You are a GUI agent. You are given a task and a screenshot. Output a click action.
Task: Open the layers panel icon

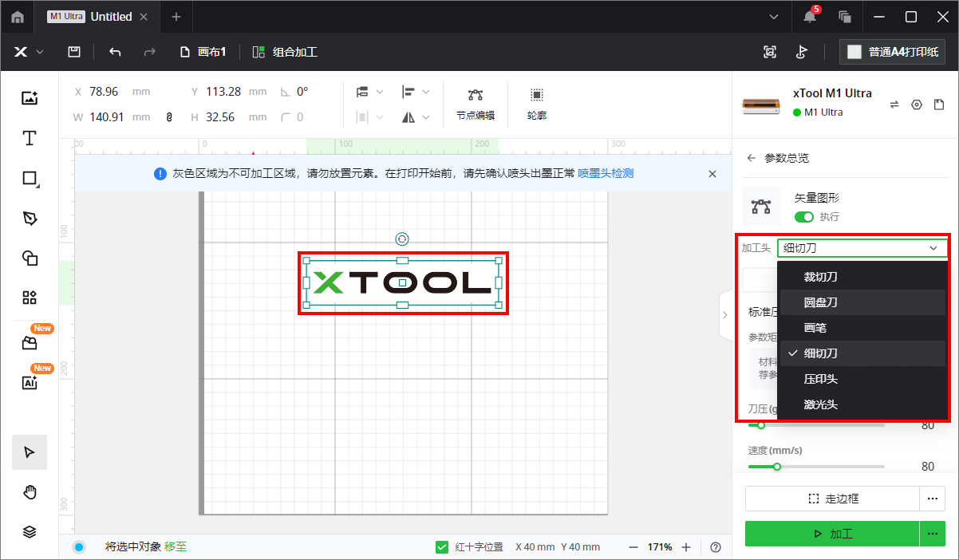[x=30, y=532]
